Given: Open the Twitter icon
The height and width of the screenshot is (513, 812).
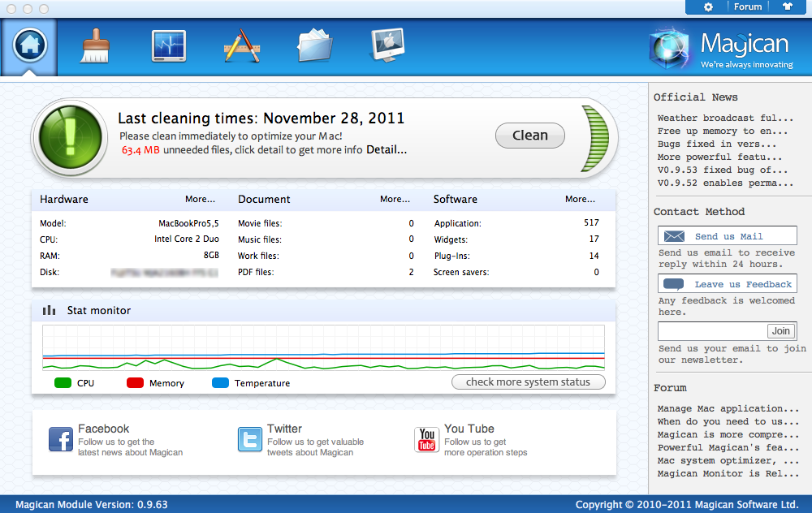Looking at the screenshot, I should 249,439.
